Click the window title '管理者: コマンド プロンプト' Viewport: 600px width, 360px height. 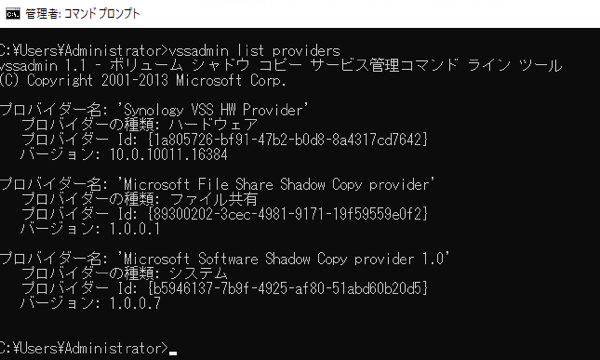click(83, 14)
